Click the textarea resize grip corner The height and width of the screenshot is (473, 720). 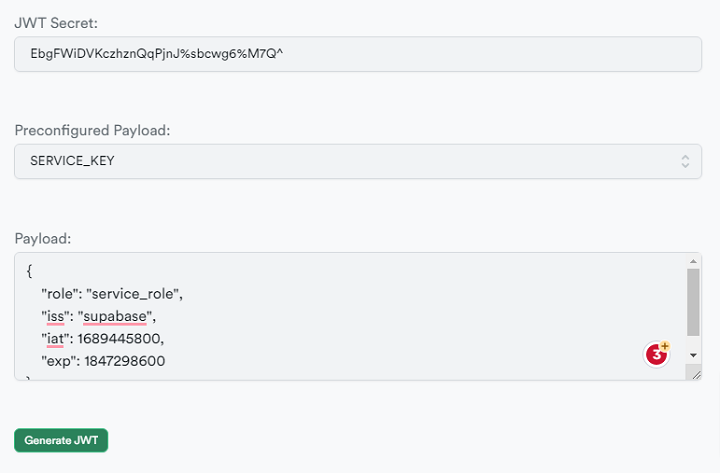[696, 375]
